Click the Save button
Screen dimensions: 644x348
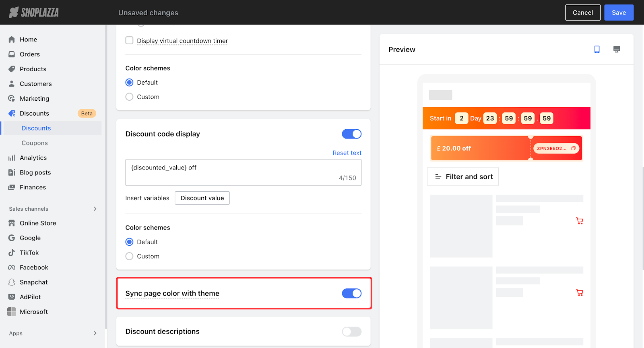[x=619, y=12]
